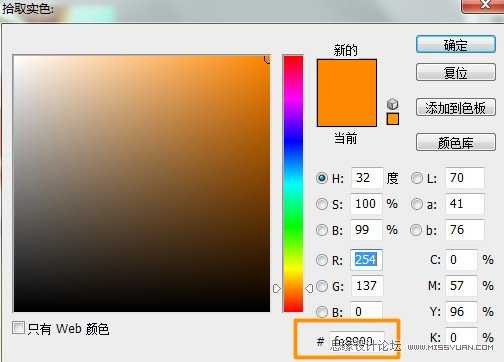Image resolution: width=504 pixels, height=362 pixels.
Task: Click the Y field showing 96
Action: pyautogui.click(x=461, y=312)
